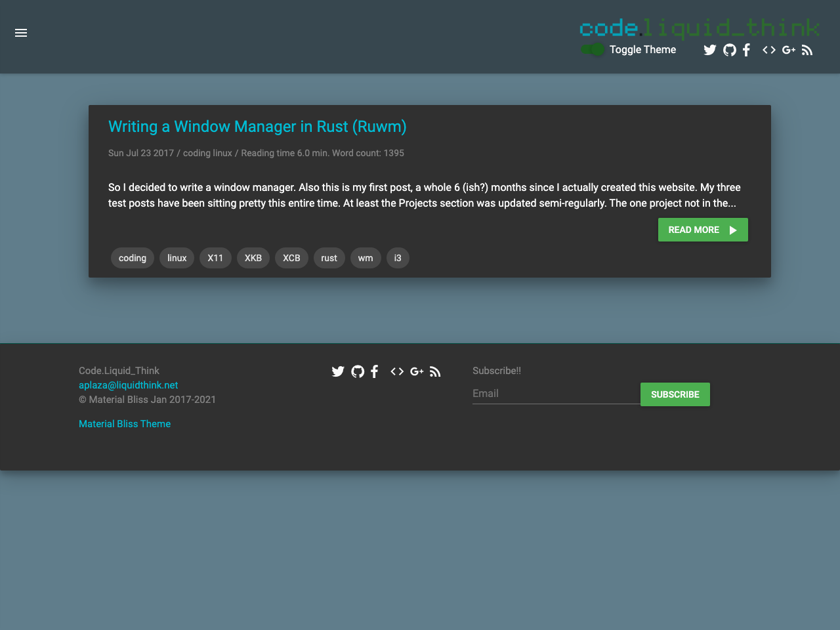The image size is (840, 630).
Task: Open the hamburger navigation menu
Action: coord(21,33)
